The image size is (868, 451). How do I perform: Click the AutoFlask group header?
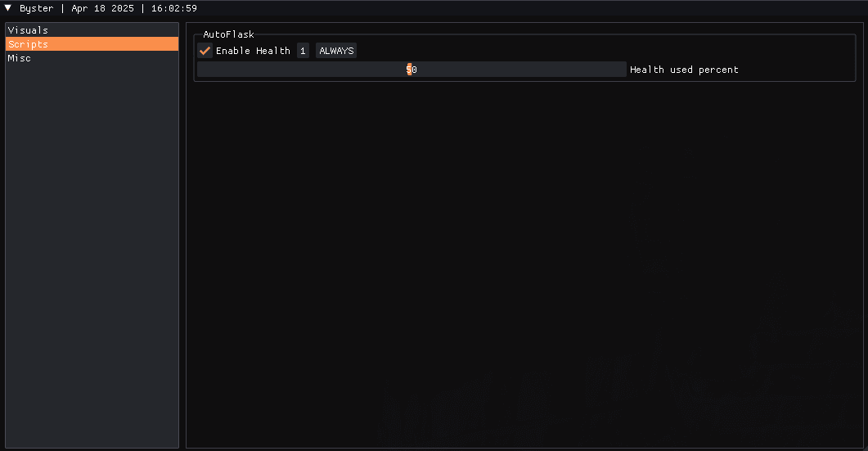(x=228, y=34)
